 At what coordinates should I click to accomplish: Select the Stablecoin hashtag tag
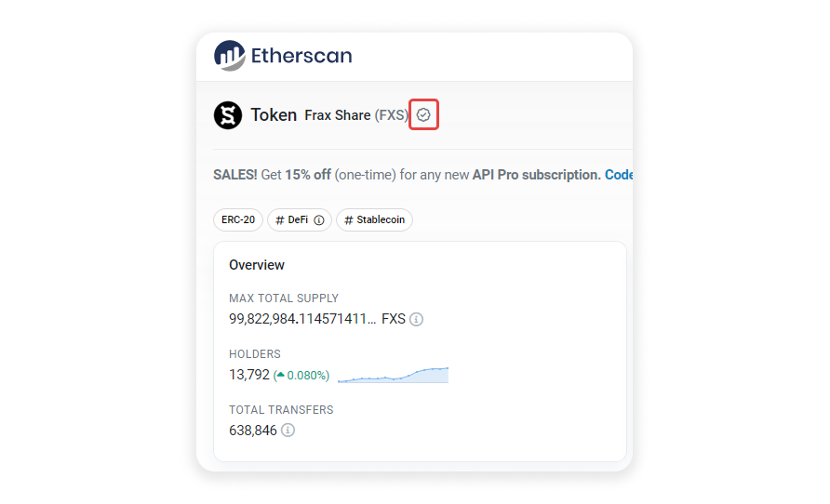(375, 220)
